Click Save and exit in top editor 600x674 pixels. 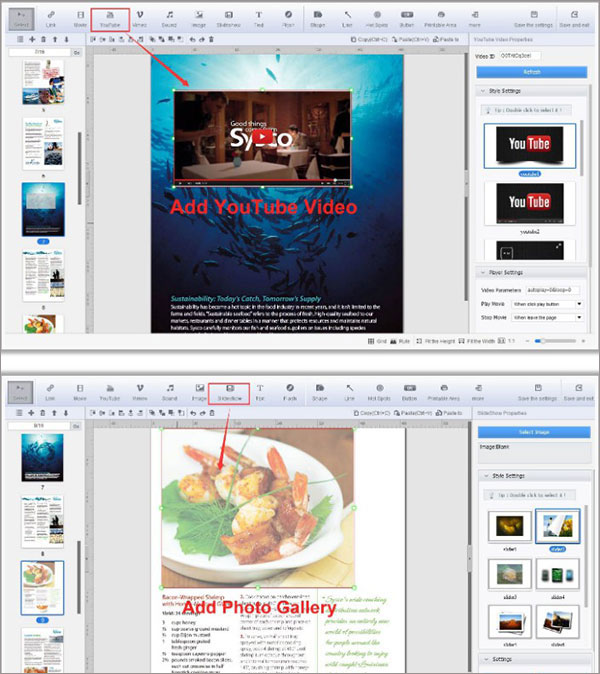(574, 19)
